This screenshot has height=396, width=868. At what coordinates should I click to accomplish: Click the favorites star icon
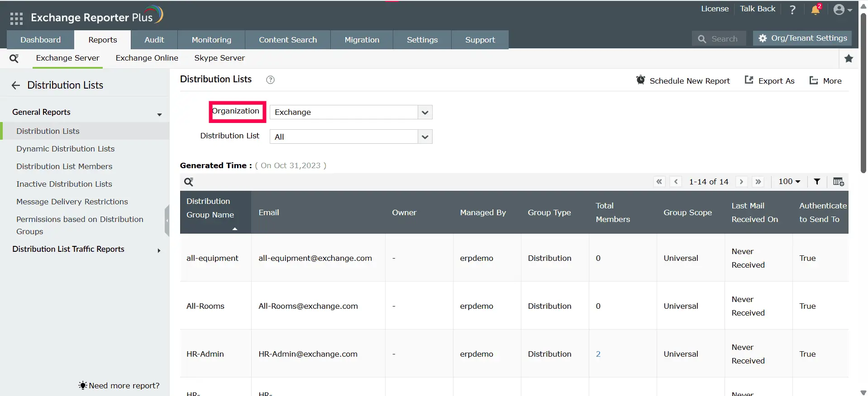point(849,58)
